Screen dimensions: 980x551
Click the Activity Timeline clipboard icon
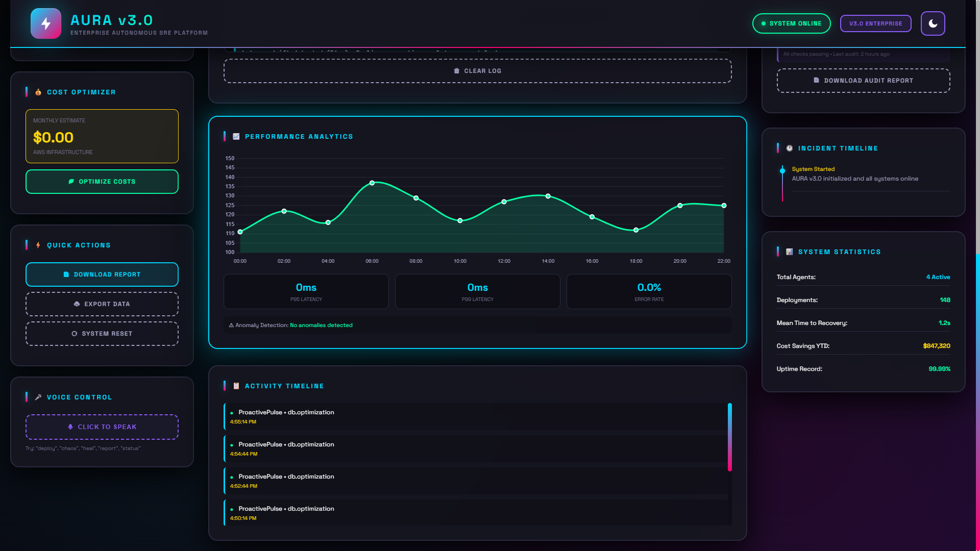click(236, 386)
